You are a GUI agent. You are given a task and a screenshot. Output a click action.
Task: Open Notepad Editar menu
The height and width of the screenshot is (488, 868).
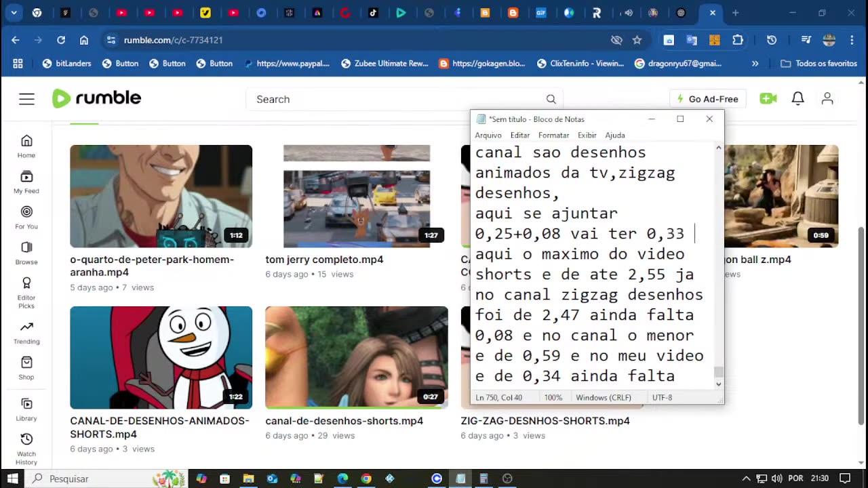520,136
